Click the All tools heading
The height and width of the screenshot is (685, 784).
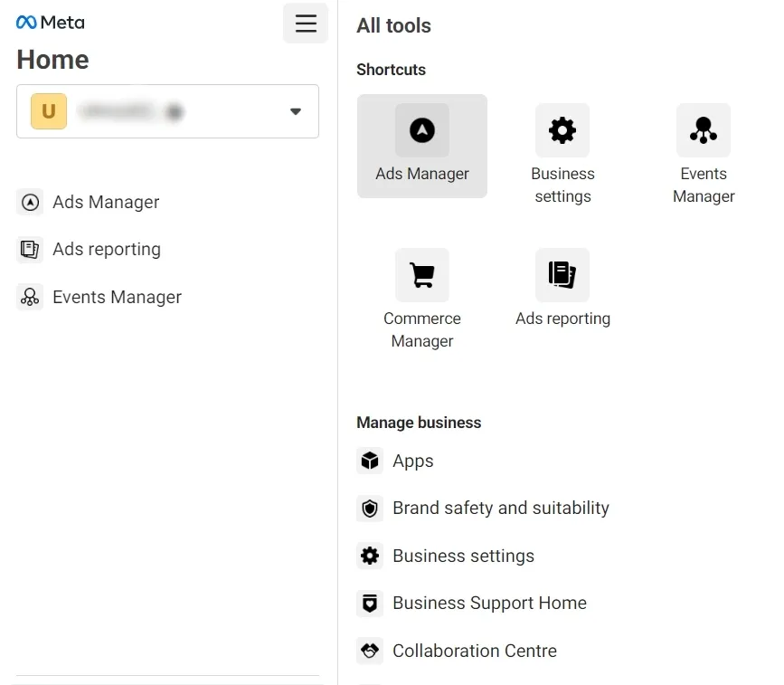[393, 25]
